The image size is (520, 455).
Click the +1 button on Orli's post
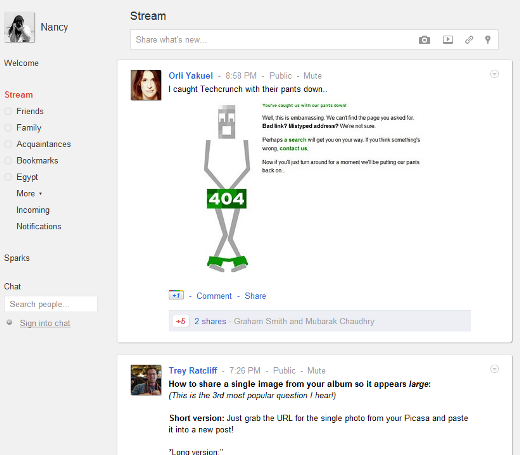point(176,295)
